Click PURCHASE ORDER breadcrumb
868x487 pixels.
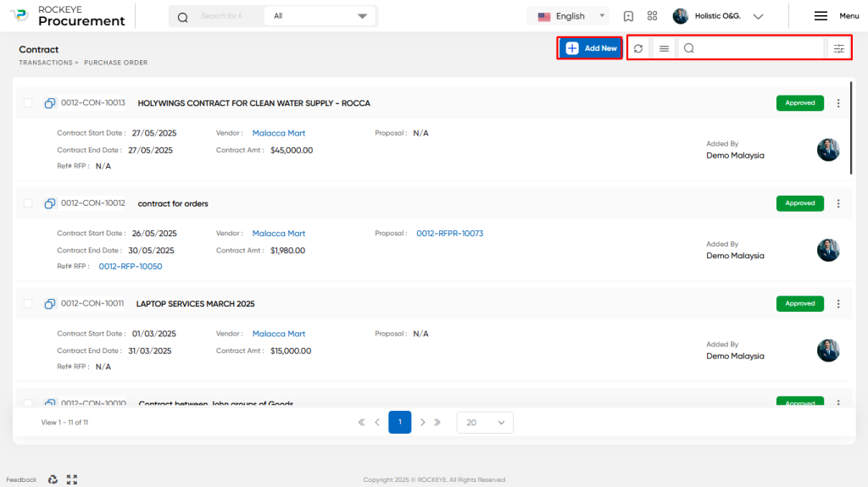coord(115,63)
